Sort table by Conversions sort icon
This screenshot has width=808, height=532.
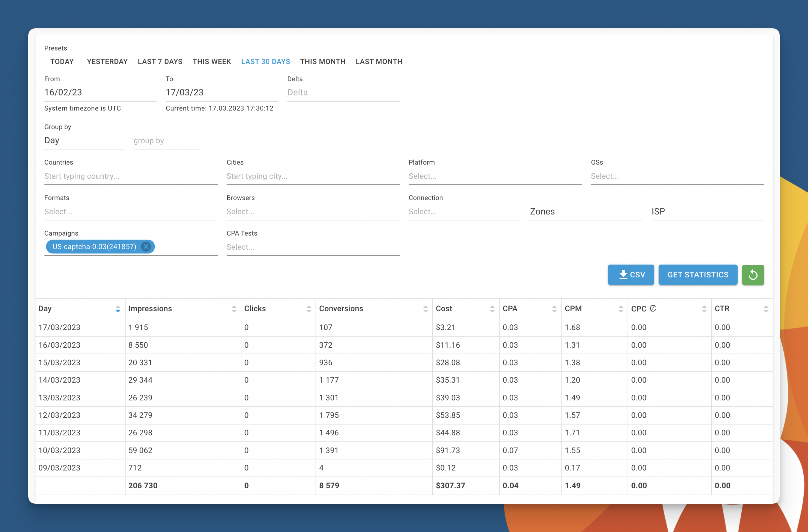pyautogui.click(x=426, y=309)
